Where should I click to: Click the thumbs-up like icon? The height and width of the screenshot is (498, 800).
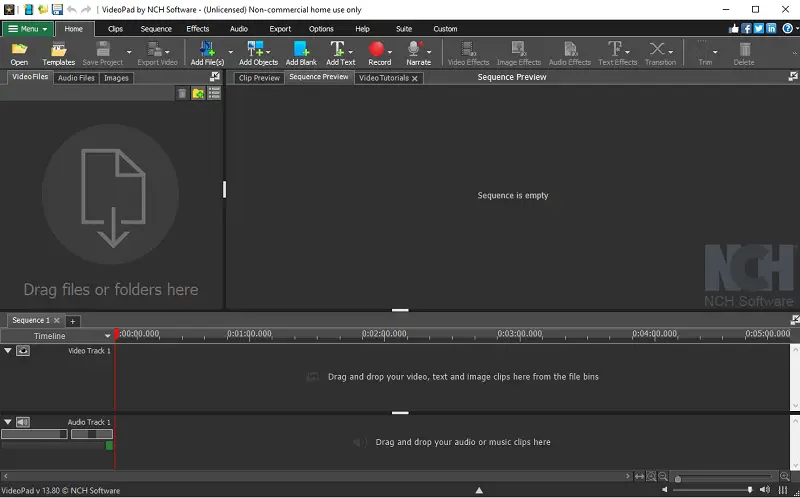coord(734,29)
